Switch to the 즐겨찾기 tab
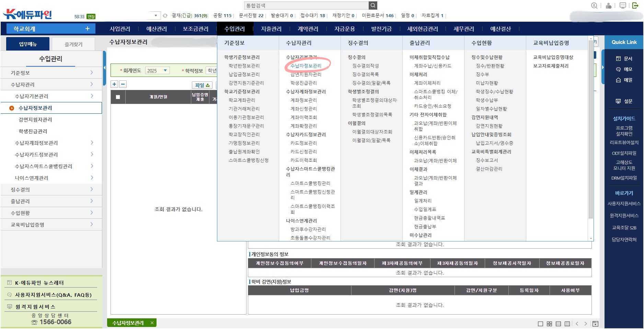The height and width of the screenshot is (329, 644). [x=73, y=44]
